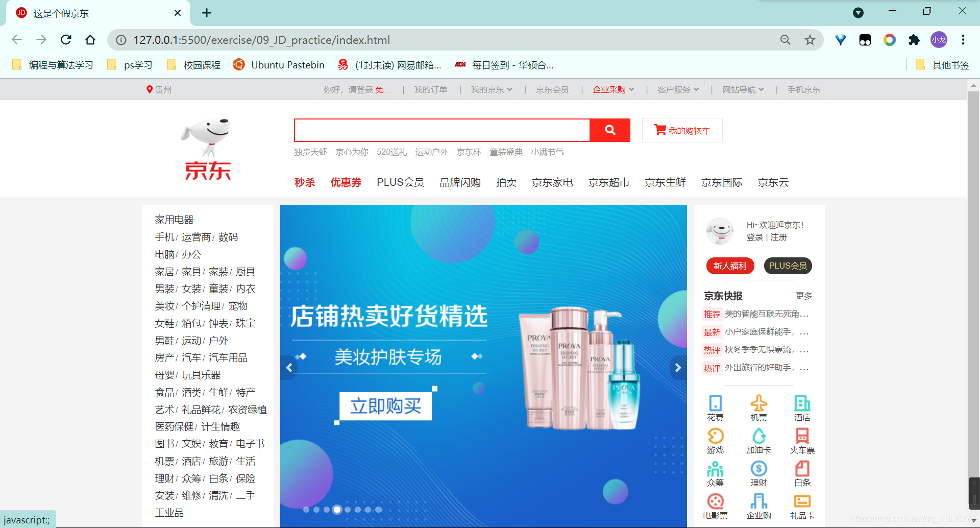
Task: Click the main search input field
Action: pyautogui.click(x=442, y=130)
